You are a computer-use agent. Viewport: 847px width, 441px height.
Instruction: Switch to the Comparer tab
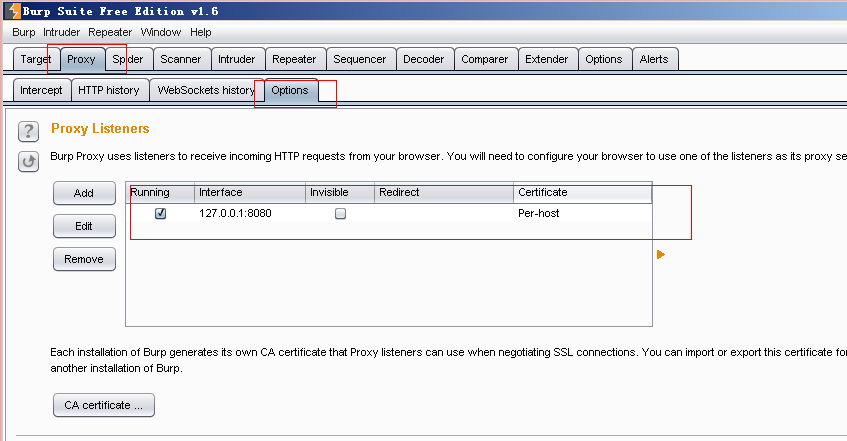pyautogui.click(x=485, y=59)
